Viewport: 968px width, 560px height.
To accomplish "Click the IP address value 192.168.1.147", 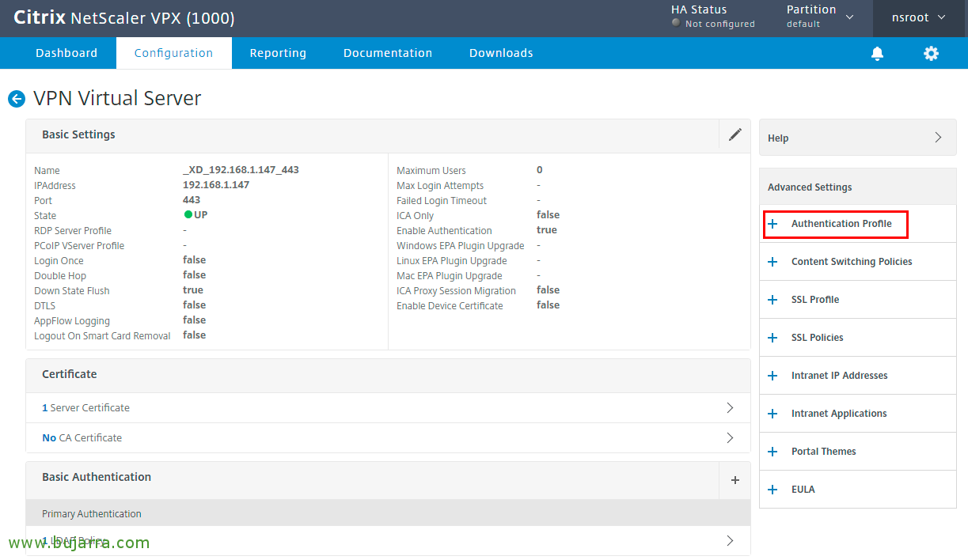I will click(216, 185).
